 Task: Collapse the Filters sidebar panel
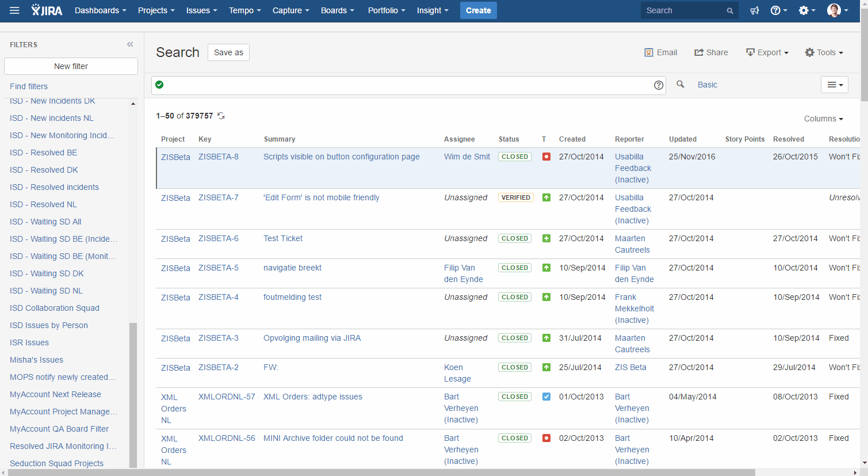coord(130,44)
